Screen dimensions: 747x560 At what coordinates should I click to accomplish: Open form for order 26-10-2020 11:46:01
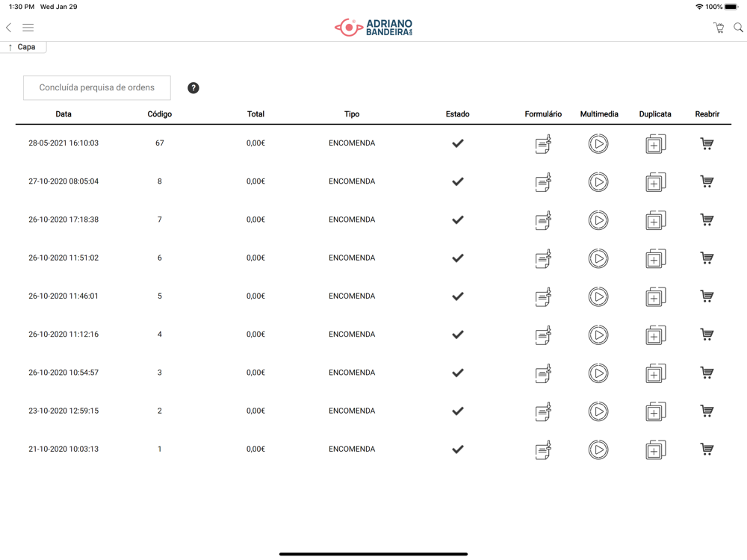point(543,296)
